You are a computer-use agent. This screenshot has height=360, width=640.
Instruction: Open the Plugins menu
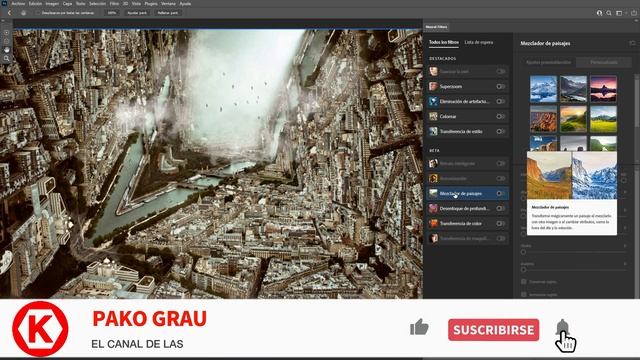click(x=151, y=3)
